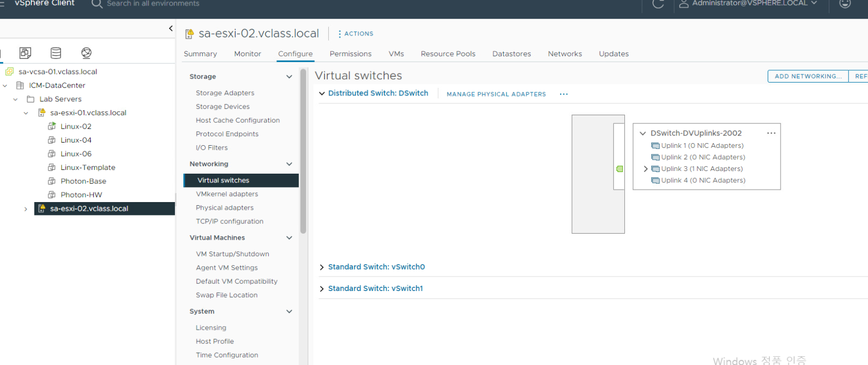
Task: Click the sa-esxi-01 host icon
Action: pos(41,113)
